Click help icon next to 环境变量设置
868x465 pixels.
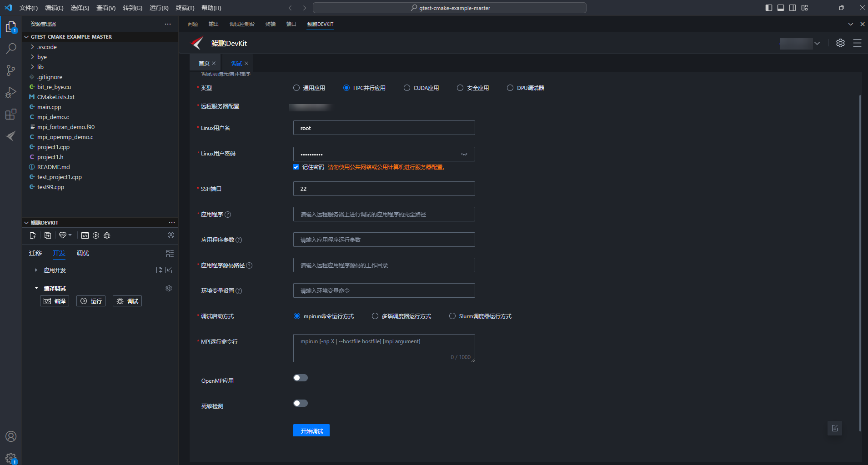click(239, 291)
